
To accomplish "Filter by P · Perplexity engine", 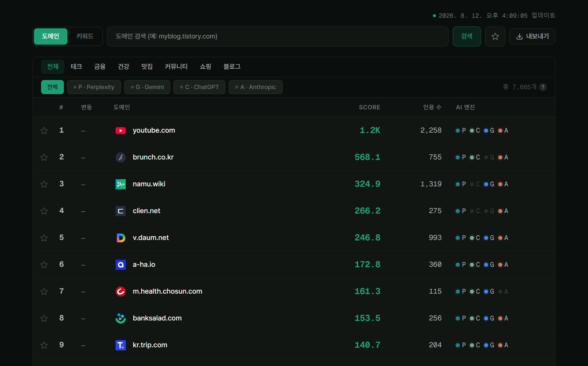I will coord(94,87).
